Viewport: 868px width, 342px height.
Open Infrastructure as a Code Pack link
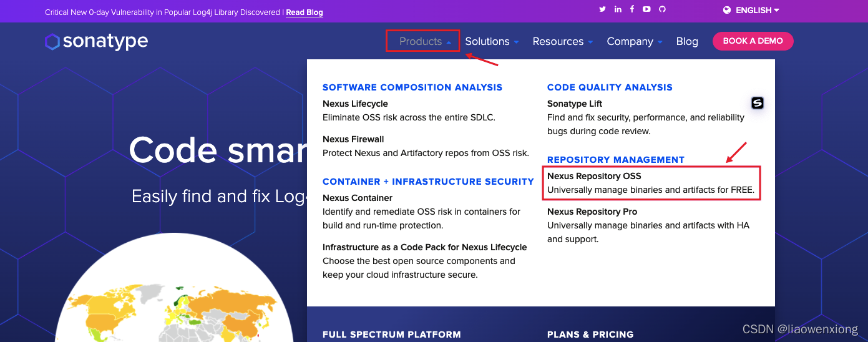(x=424, y=247)
